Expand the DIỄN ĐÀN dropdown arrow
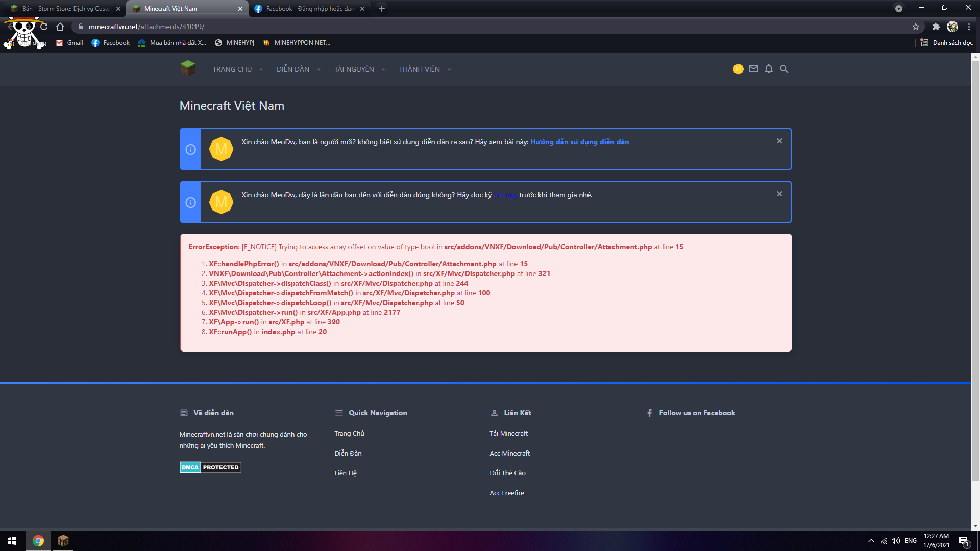The image size is (980, 551). [318, 70]
